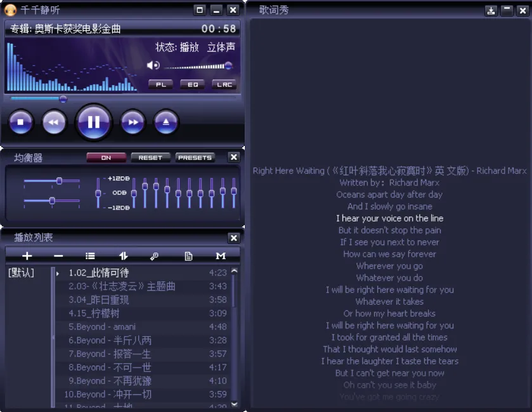
Task: Click the playback progress slider knob
Action: click(x=63, y=99)
